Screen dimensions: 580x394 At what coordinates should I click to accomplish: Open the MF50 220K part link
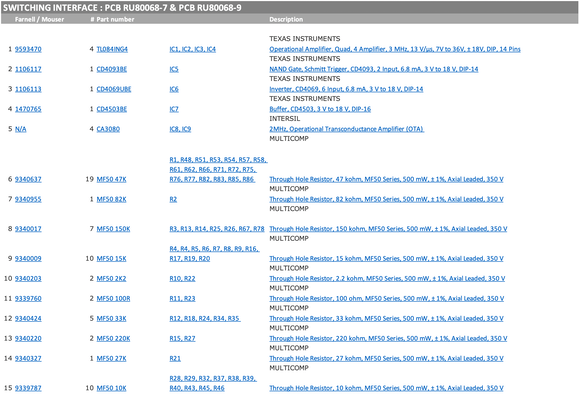pyautogui.click(x=114, y=339)
